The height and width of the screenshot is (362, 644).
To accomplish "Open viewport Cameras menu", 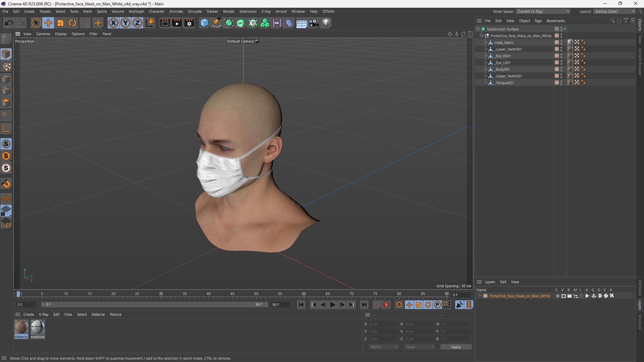I will (x=43, y=34).
